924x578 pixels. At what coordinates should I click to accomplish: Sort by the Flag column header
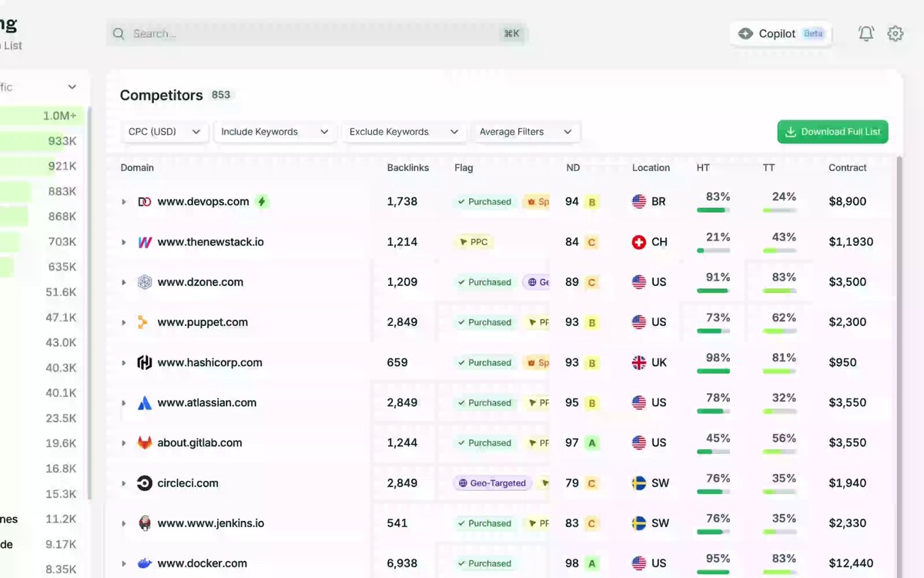464,167
